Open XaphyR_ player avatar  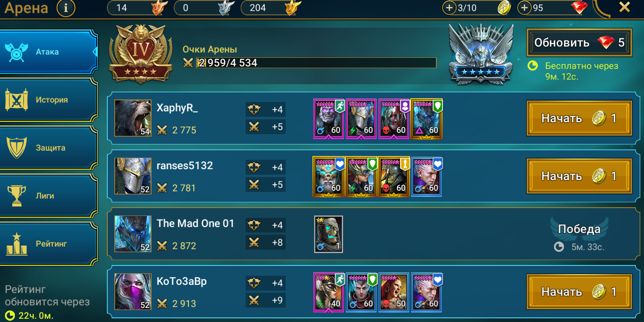[133, 118]
